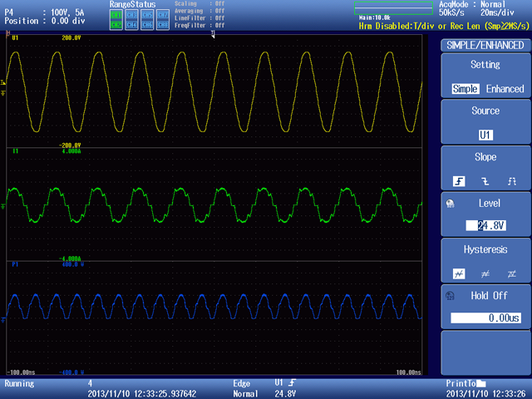Screen dimensions: 532x399
Task: Click the jog dial icon beside Hold Off
Action: (x=450, y=296)
